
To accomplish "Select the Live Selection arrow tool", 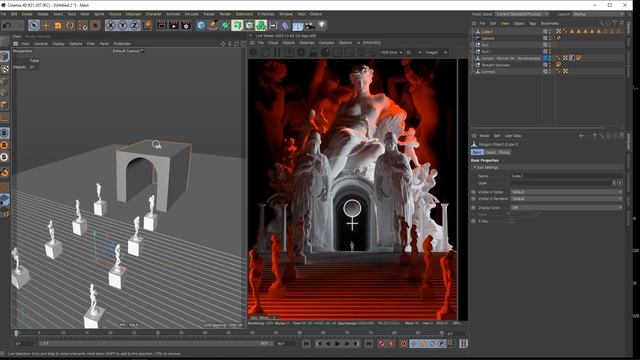I will click(34, 26).
